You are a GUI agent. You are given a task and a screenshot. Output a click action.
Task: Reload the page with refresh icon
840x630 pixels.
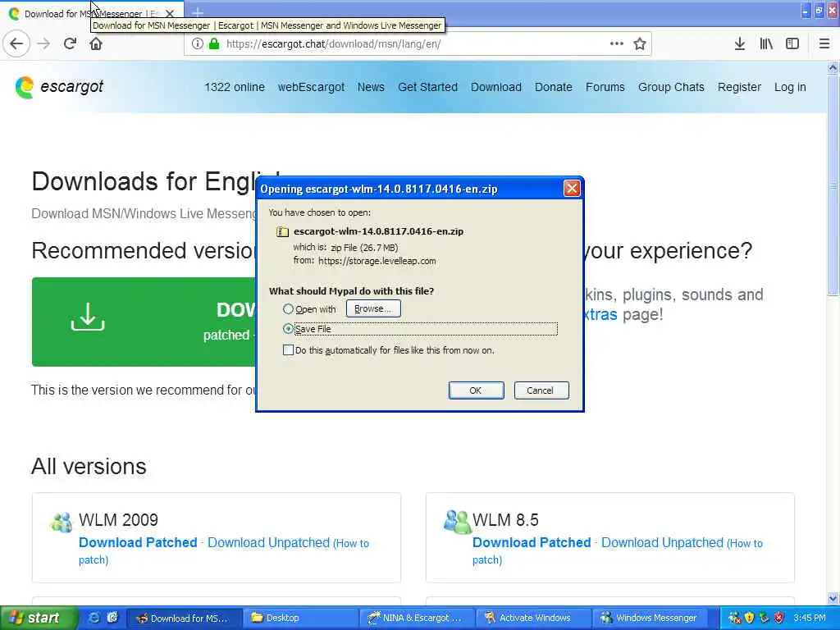pyautogui.click(x=70, y=44)
